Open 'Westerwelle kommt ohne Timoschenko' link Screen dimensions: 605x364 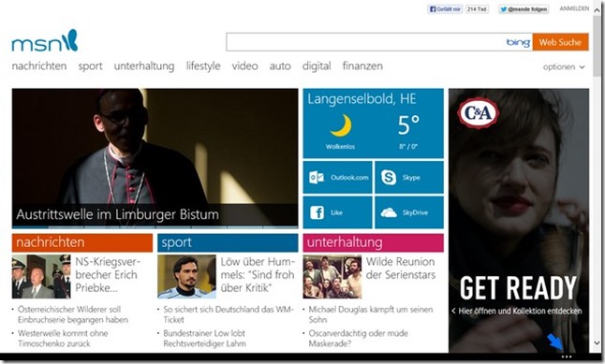point(63,338)
